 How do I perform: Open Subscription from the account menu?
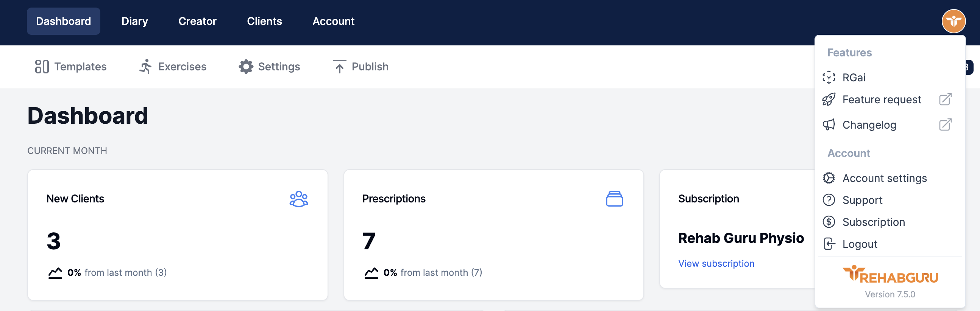[x=874, y=222]
